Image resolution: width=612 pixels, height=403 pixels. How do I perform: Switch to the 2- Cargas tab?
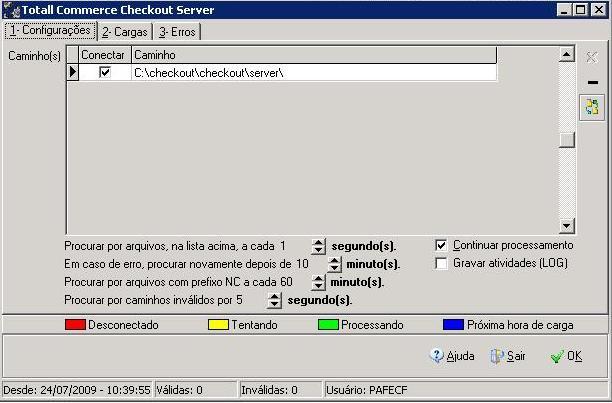click(x=125, y=32)
